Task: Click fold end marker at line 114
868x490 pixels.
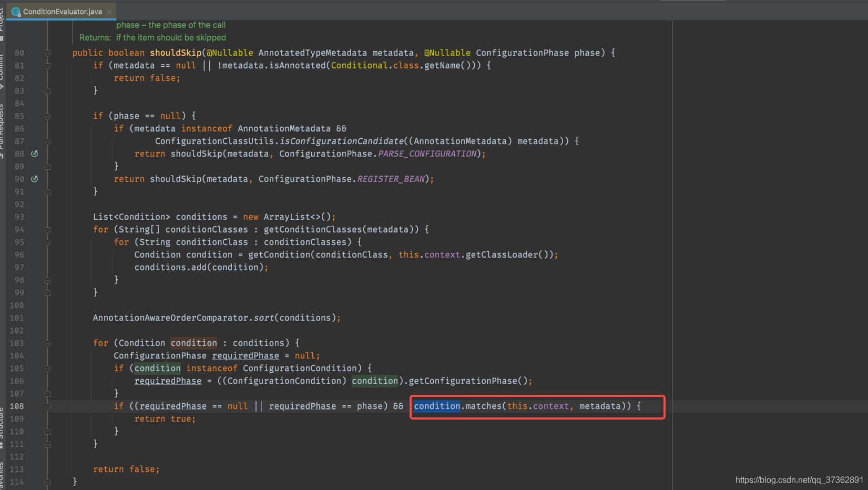Action: click(47, 482)
